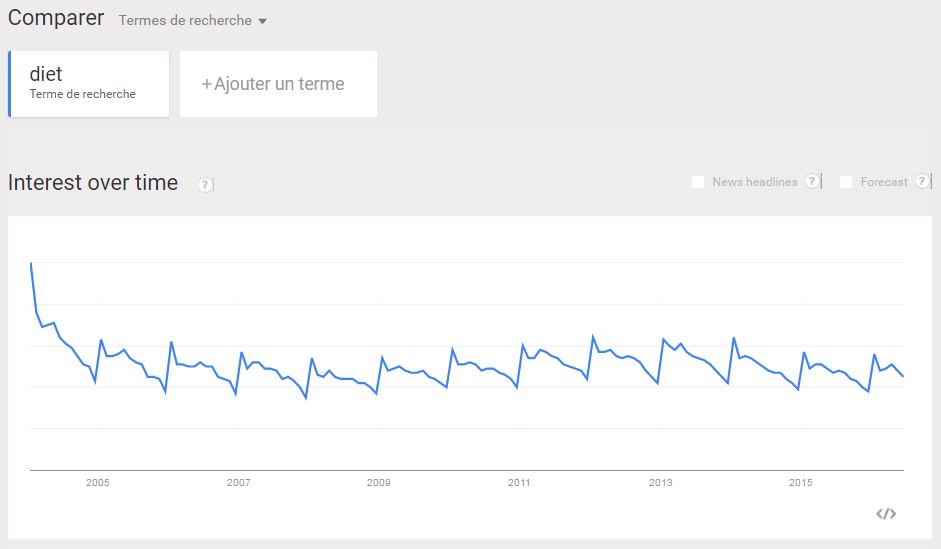This screenshot has width=941, height=549.
Task: Select the 2005 label on the time axis
Action: point(98,482)
